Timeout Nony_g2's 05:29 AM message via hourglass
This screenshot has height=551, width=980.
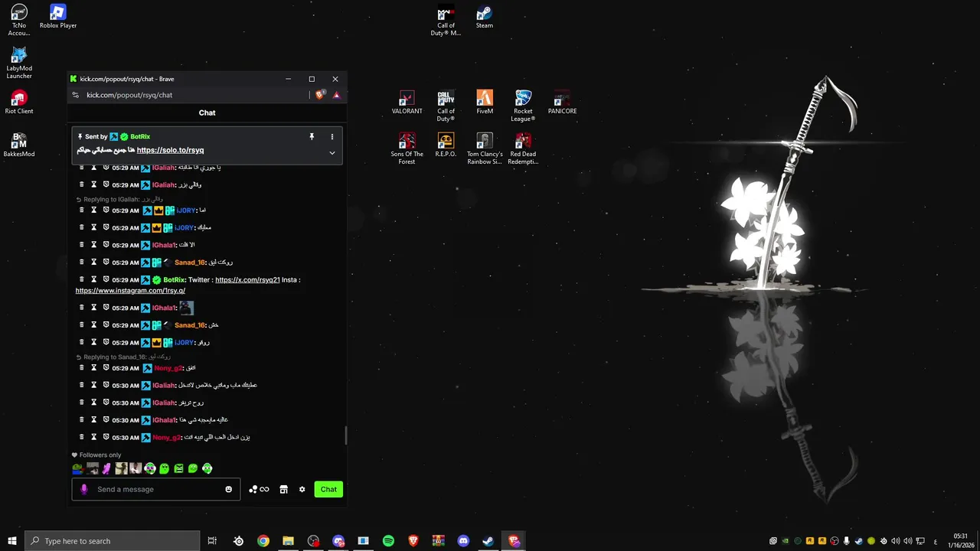(x=94, y=367)
